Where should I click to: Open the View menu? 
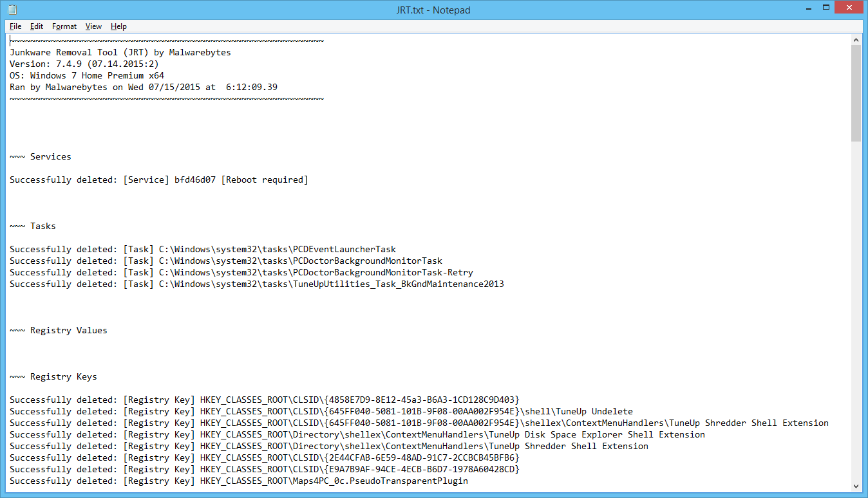point(94,26)
